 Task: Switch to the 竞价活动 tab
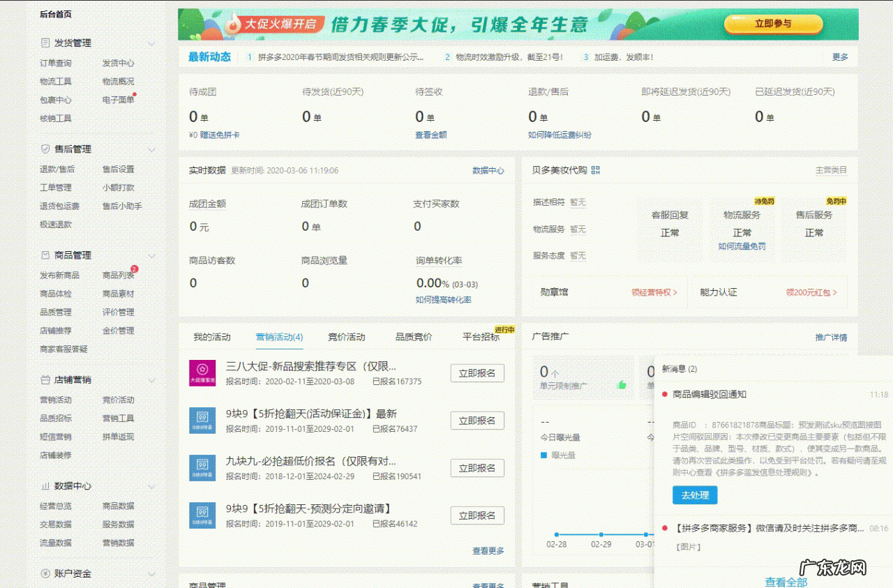pos(346,336)
